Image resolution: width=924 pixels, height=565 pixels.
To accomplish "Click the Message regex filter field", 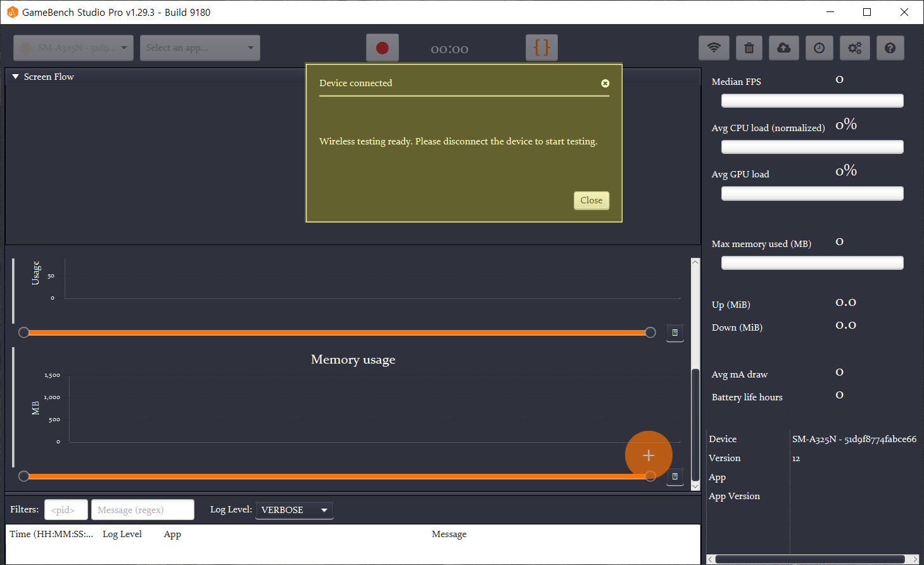I will pyautogui.click(x=142, y=510).
